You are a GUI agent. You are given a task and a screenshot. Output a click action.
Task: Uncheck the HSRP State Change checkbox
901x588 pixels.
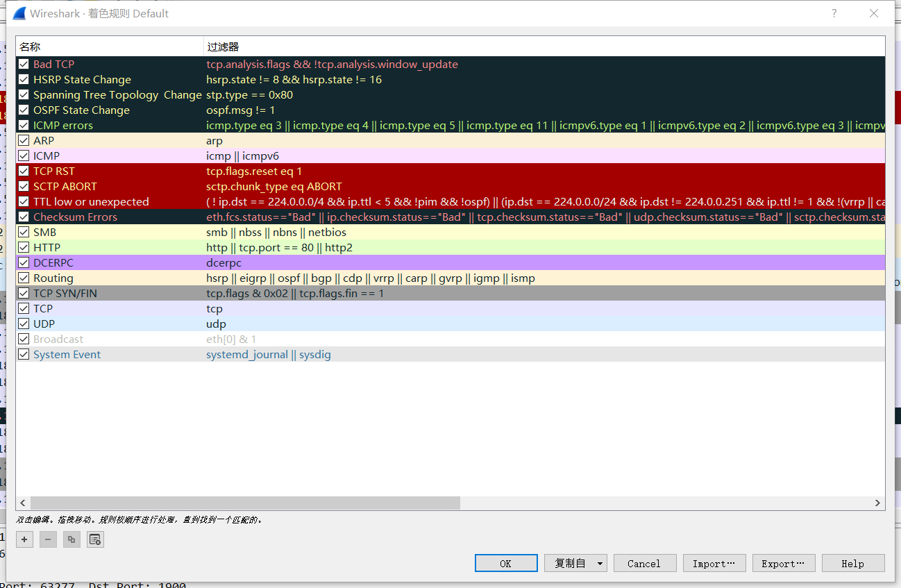(24, 79)
